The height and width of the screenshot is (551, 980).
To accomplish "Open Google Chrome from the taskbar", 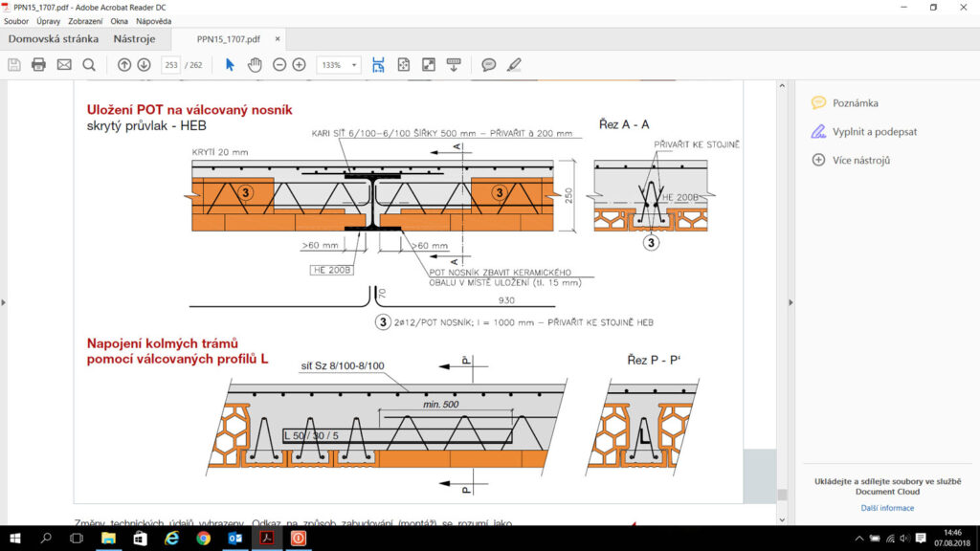I will [x=203, y=539].
